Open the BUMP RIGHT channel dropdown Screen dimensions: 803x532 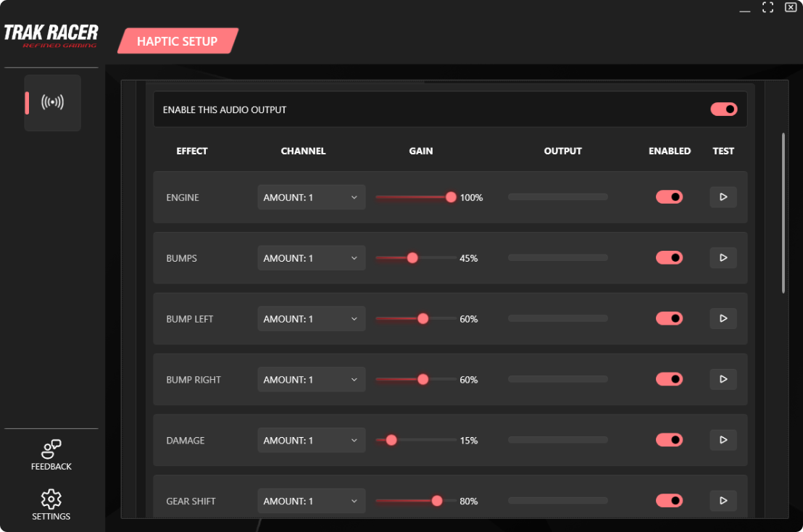click(x=311, y=380)
